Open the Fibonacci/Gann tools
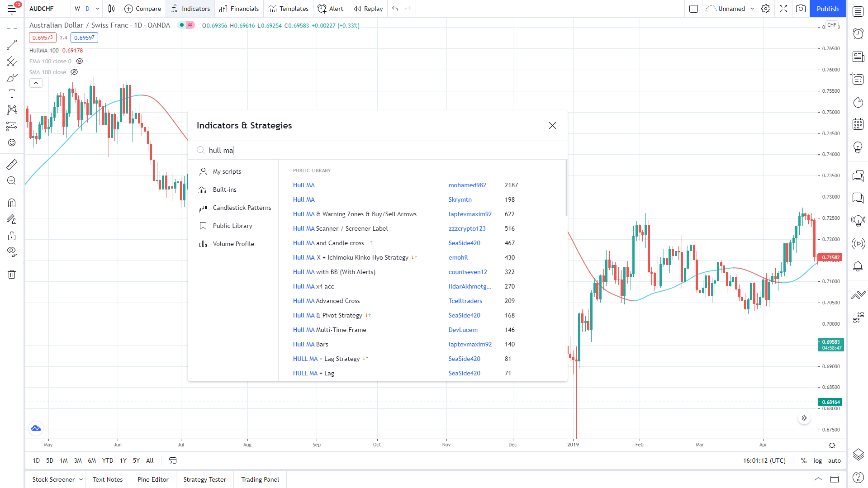The image size is (868, 488). (12, 61)
